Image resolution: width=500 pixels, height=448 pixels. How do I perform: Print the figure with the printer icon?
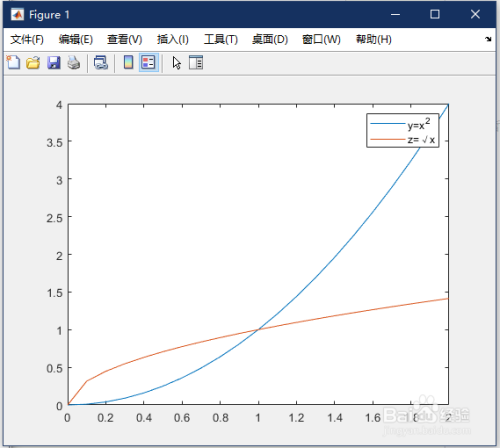74,62
